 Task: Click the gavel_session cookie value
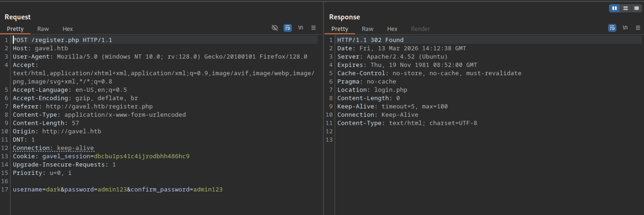click(x=141, y=156)
